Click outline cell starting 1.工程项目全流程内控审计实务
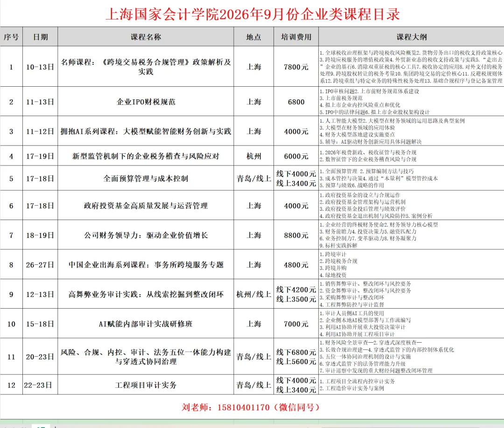Viewport: 504px width, 428px height. [x=412, y=385]
